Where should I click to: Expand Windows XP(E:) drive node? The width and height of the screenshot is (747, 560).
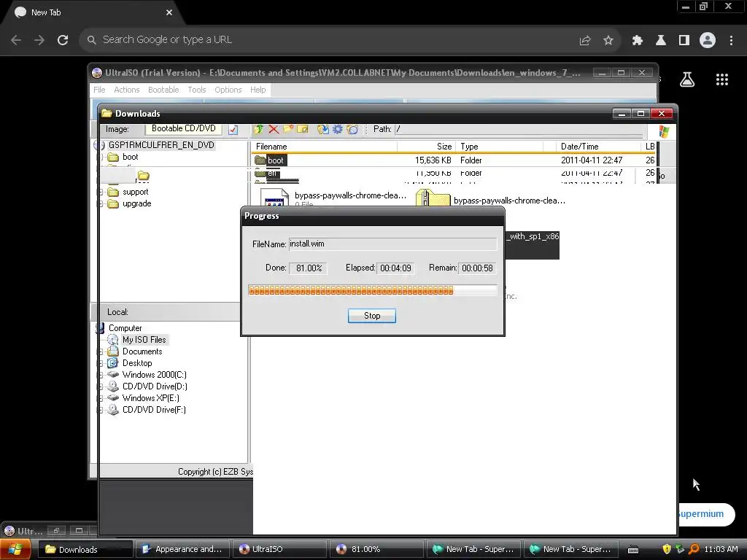pos(101,399)
